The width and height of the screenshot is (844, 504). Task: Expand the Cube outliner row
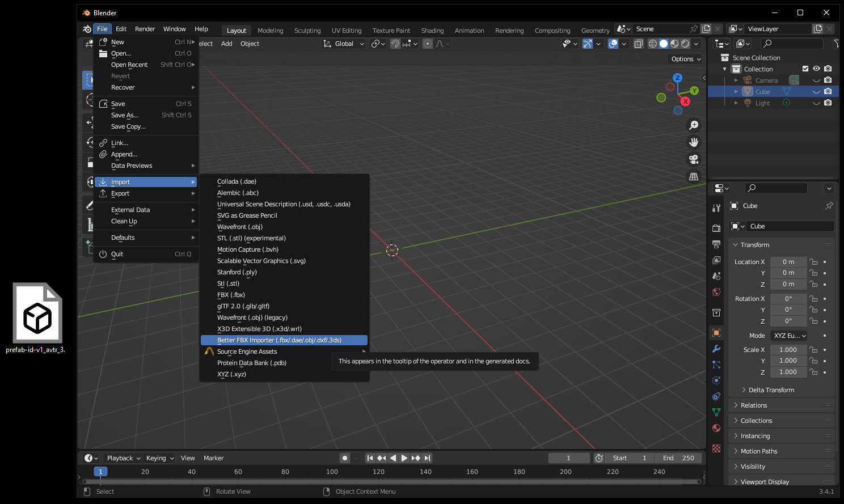[x=736, y=91]
